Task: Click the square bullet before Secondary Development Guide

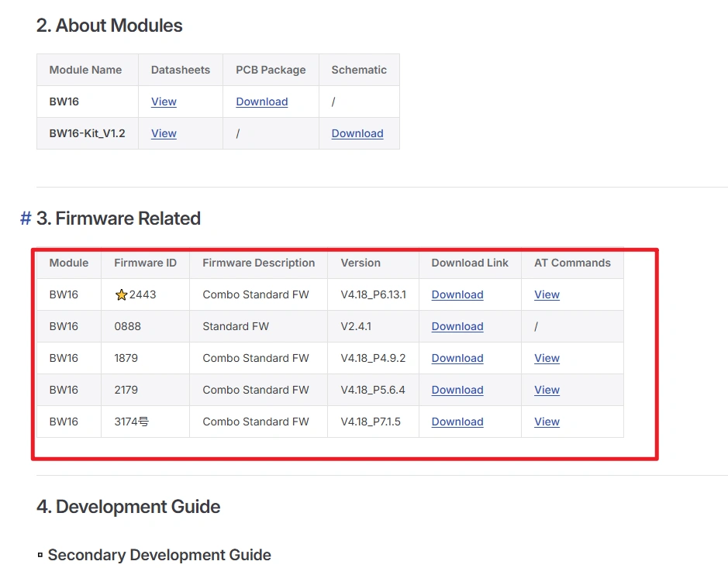Action: [40, 556]
